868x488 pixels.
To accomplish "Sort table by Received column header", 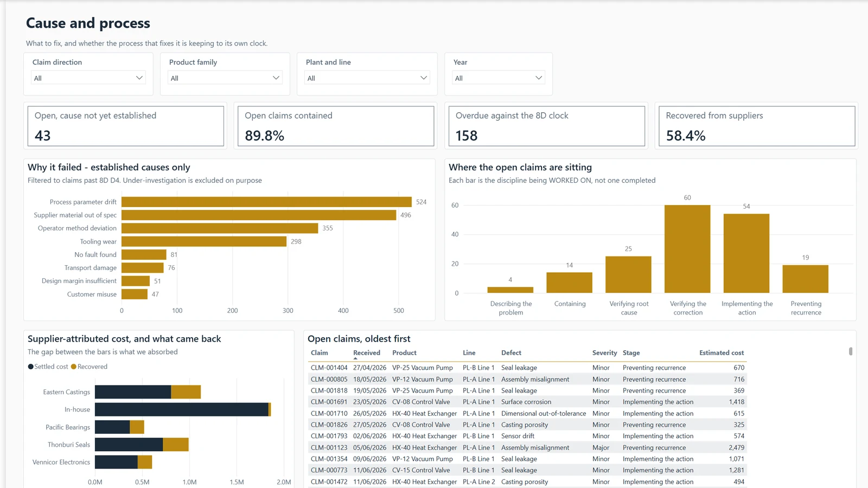I will [x=367, y=353].
